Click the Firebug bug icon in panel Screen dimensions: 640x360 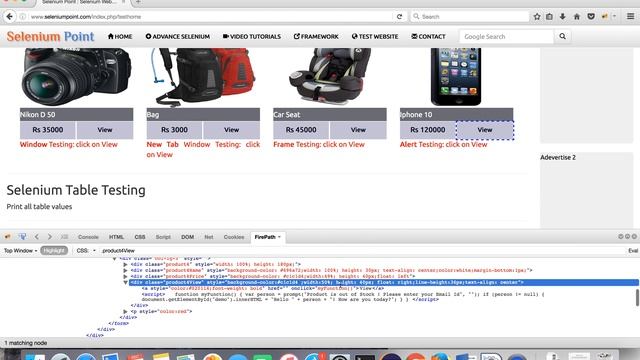click(8, 237)
